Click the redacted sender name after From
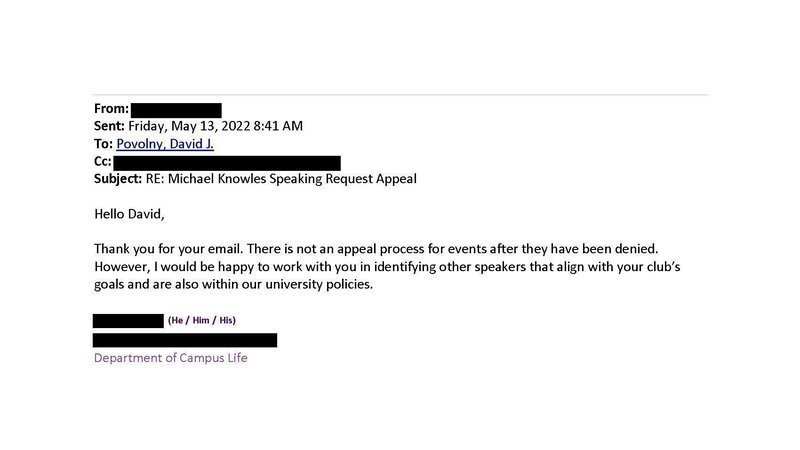 click(x=176, y=109)
